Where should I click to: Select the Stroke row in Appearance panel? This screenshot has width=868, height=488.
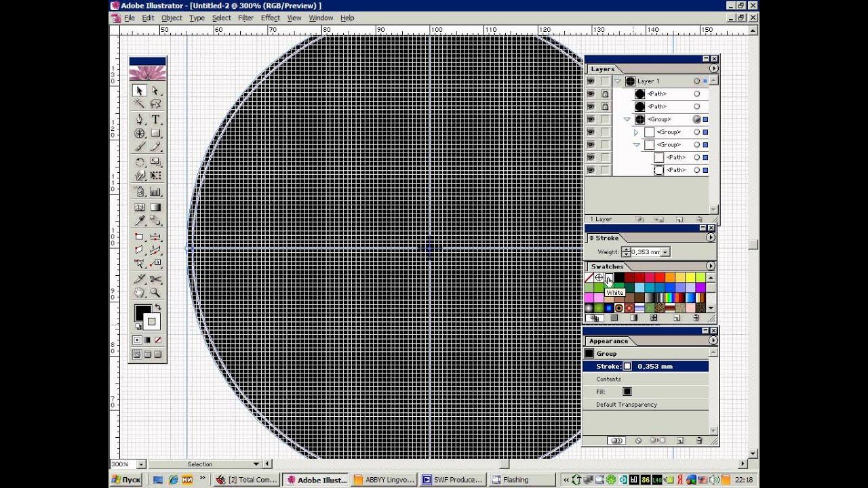646,367
